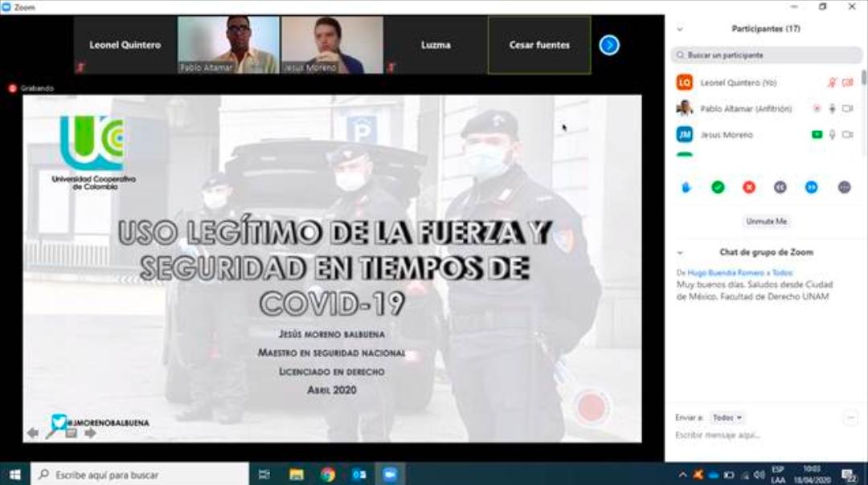The image size is (868, 485).
Task: Click 'Hugo Buendia Romero' sender name in chat
Action: point(726,273)
